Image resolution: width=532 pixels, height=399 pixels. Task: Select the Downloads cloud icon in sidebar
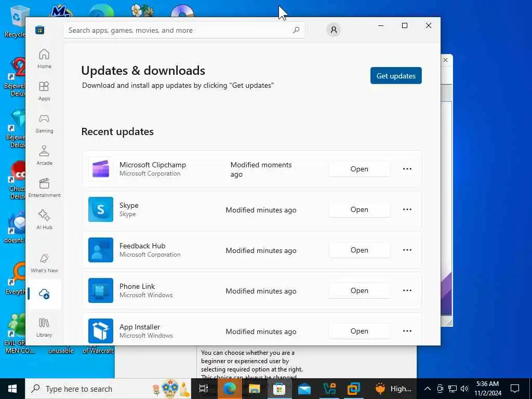point(44,294)
